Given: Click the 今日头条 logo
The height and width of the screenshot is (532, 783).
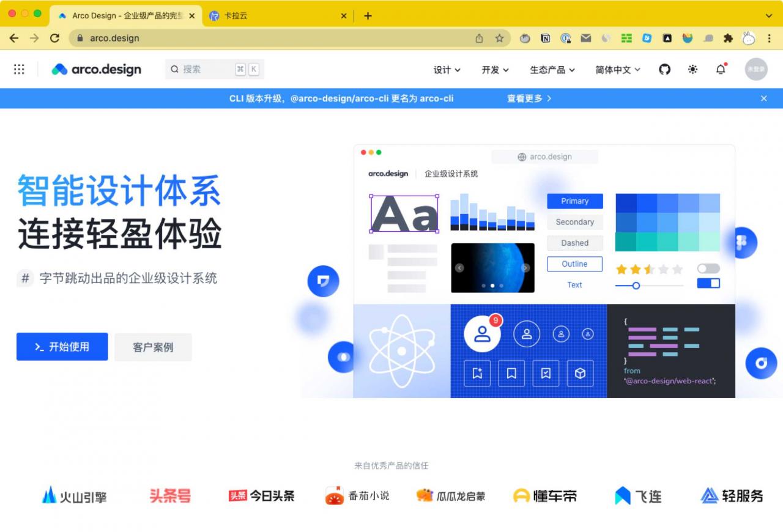Looking at the screenshot, I should [261, 495].
